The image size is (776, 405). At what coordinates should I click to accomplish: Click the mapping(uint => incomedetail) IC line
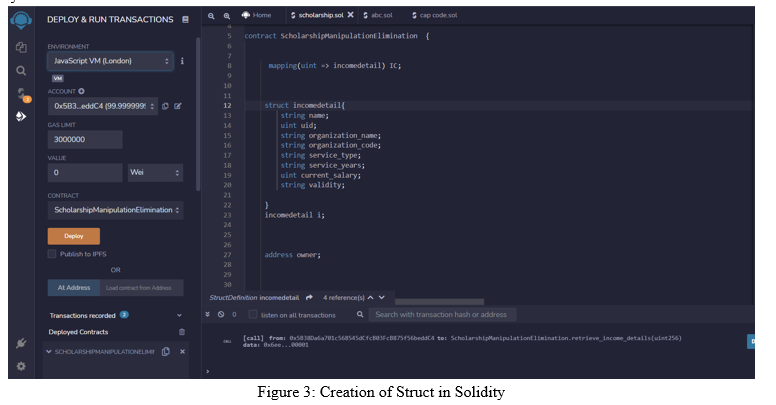click(335, 65)
